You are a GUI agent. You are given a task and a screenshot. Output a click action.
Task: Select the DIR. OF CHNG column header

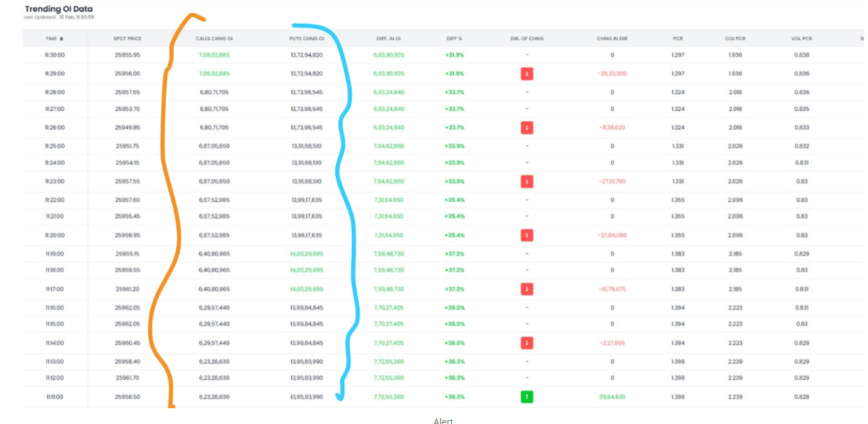pyautogui.click(x=526, y=39)
